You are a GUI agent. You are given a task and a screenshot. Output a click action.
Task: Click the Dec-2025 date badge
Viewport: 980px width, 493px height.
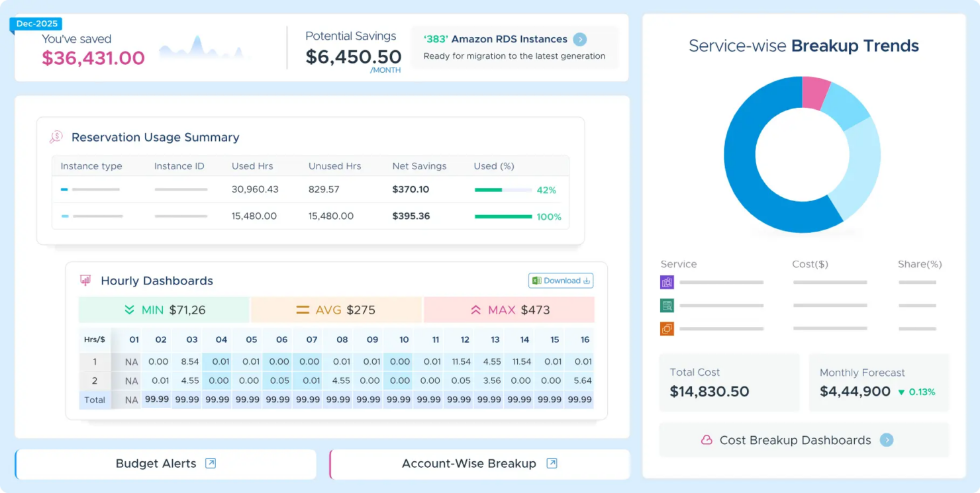click(36, 23)
